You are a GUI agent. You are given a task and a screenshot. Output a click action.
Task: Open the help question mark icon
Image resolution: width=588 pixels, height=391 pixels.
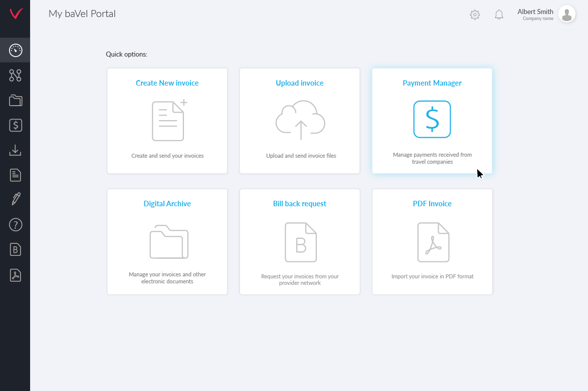[16, 225]
